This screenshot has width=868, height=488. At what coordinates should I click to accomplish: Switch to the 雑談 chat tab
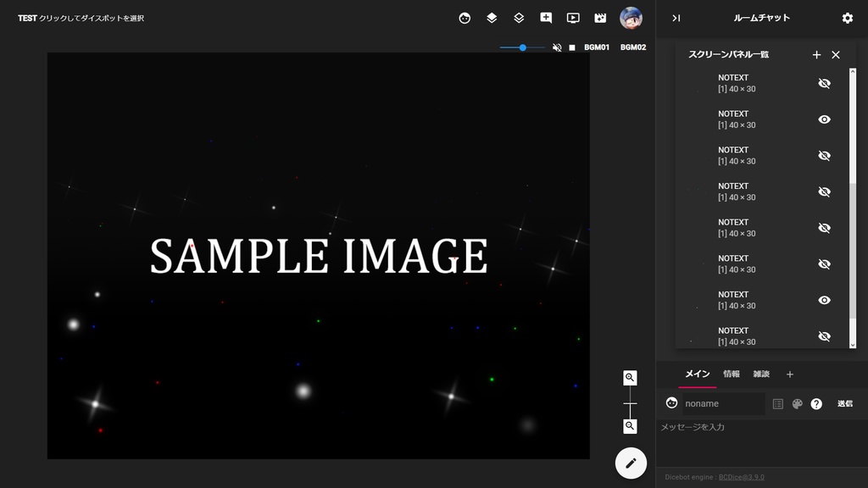[760, 374]
